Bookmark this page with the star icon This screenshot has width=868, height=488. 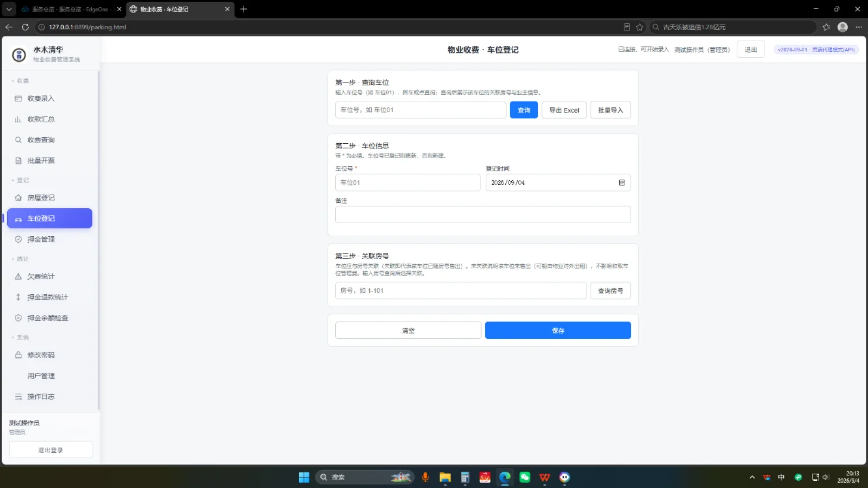[639, 27]
